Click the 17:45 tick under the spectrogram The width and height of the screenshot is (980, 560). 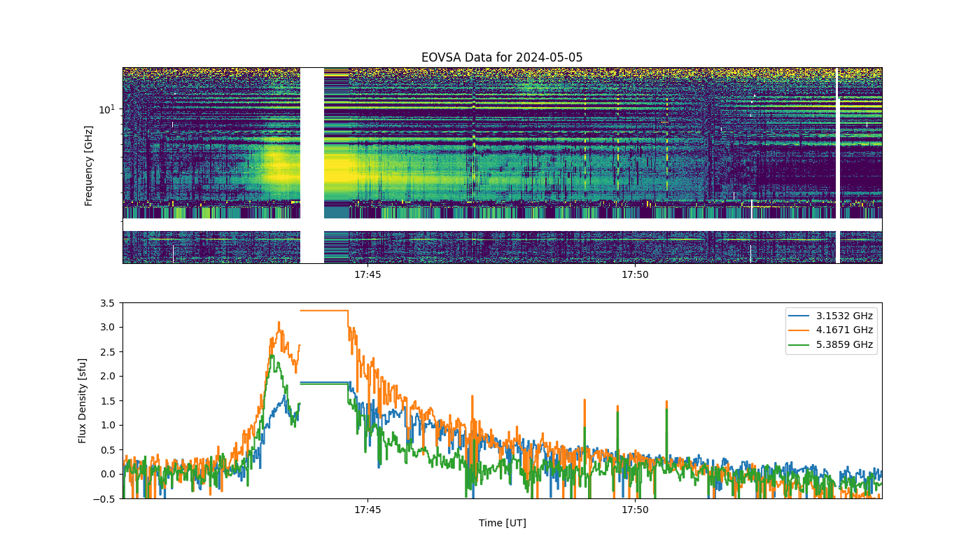pos(367,275)
